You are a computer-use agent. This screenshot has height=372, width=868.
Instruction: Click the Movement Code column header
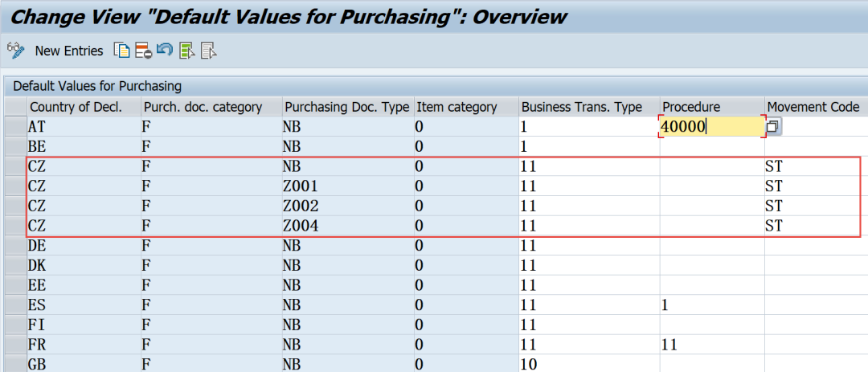(817, 107)
